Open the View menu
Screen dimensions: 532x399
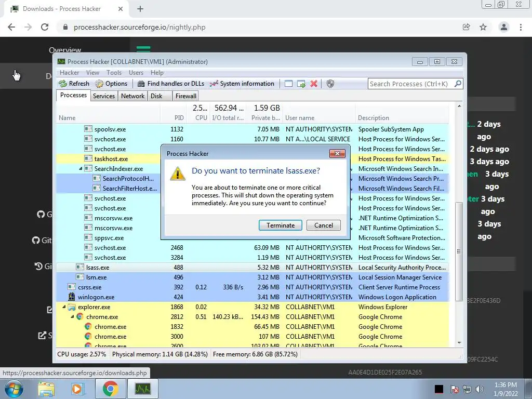92,73
